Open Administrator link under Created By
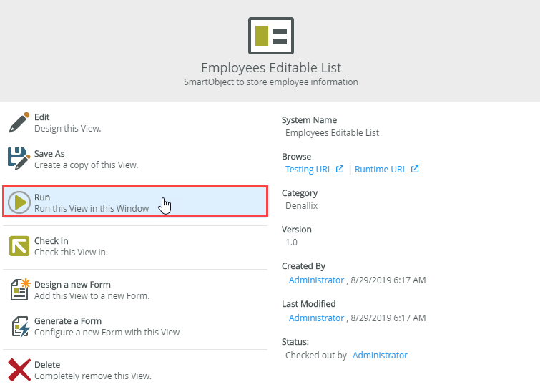 (316, 280)
